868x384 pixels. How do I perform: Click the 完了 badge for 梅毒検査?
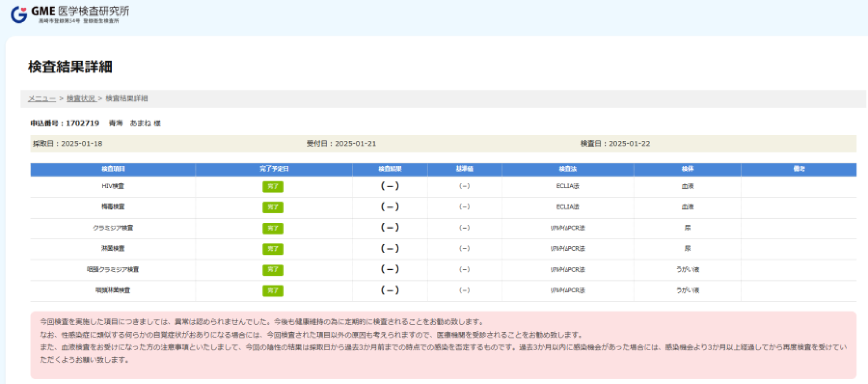[273, 207]
